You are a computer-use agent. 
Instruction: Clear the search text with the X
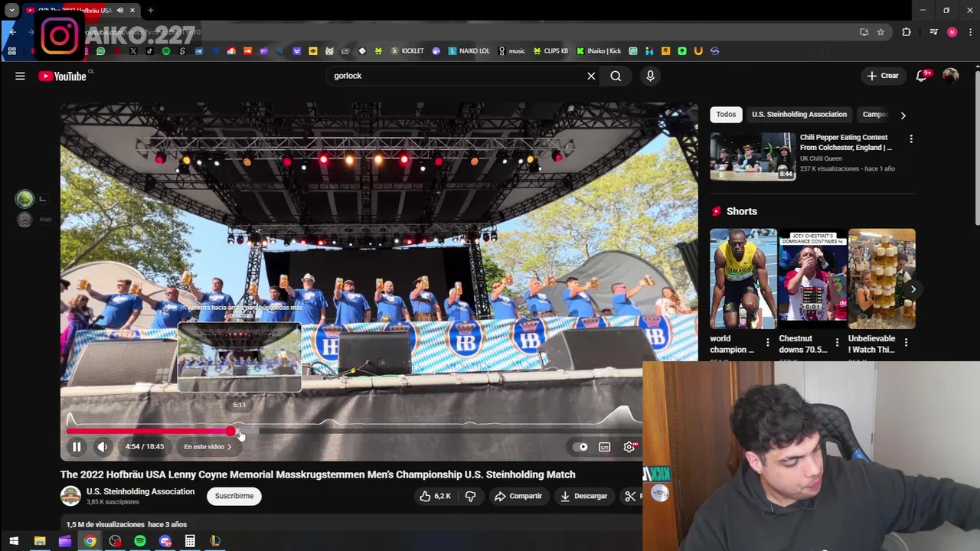pos(591,76)
